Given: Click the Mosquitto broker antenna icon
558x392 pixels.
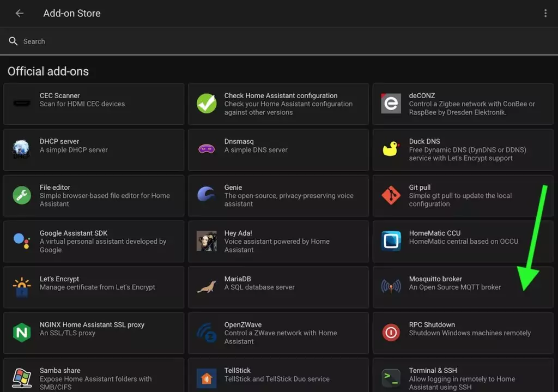Looking at the screenshot, I should click(x=391, y=287).
